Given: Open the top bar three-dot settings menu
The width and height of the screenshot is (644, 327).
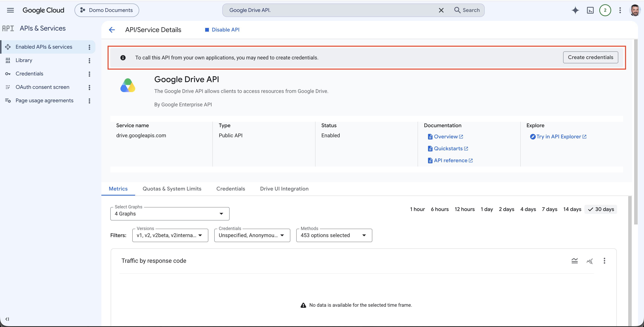Looking at the screenshot, I should (620, 10).
